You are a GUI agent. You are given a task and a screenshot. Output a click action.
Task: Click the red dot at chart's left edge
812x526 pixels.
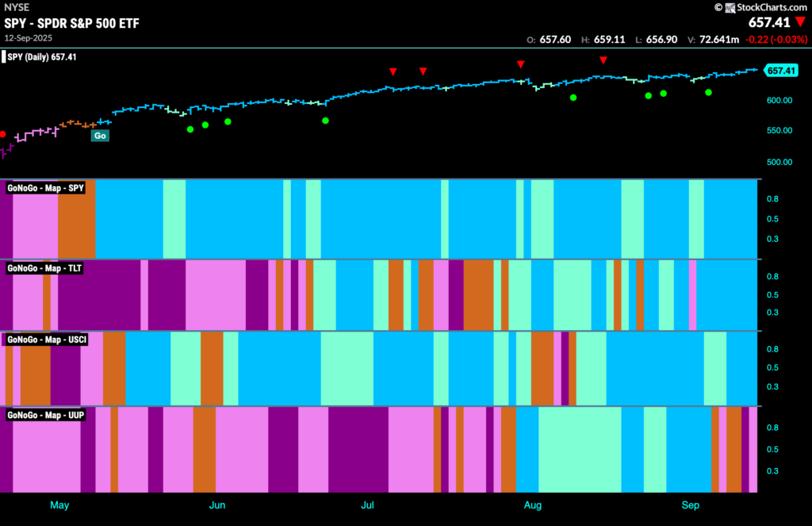pyautogui.click(x=2, y=134)
